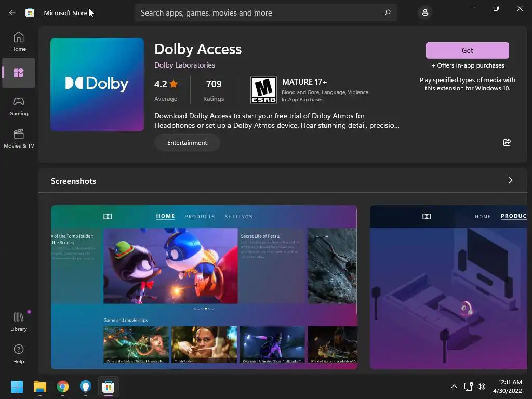Open the Apps section in sidebar
The height and width of the screenshot is (399, 532).
[19, 73]
